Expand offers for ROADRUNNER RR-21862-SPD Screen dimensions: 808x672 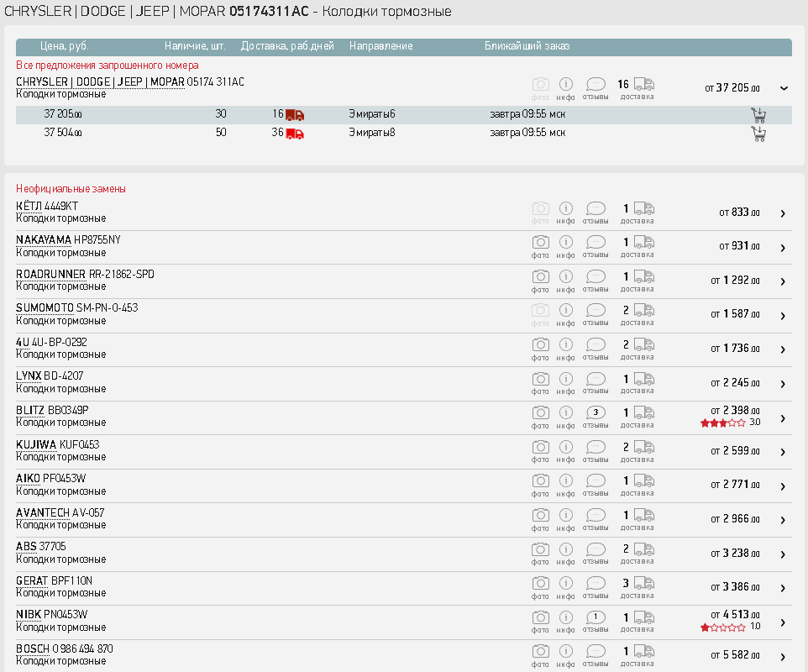(783, 281)
